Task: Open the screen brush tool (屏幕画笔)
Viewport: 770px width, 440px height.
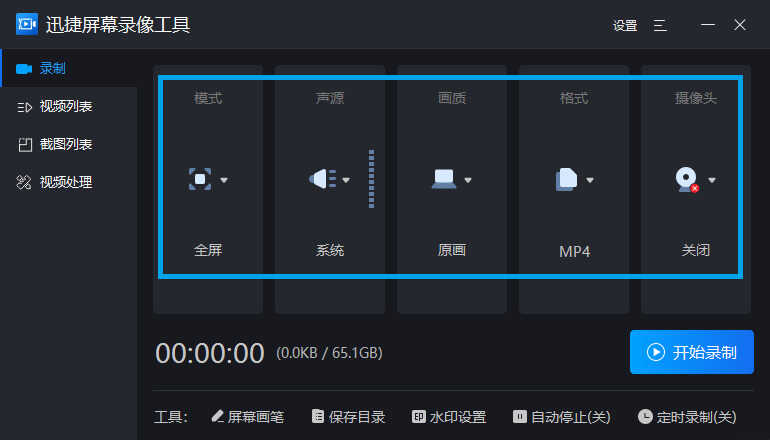Action: (x=248, y=417)
